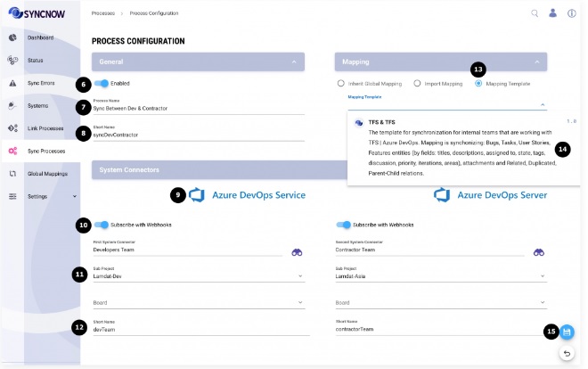Toggle the Enabled switch

click(x=102, y=83)
